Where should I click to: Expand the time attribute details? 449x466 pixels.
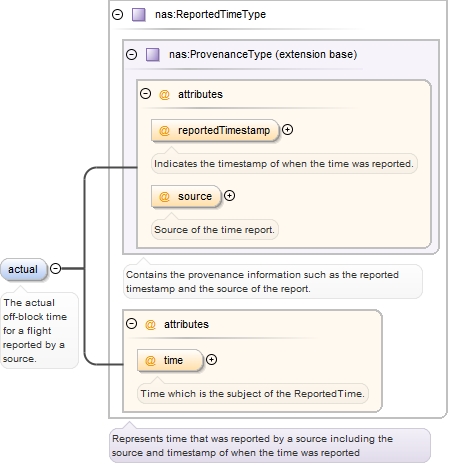point(211,359)
